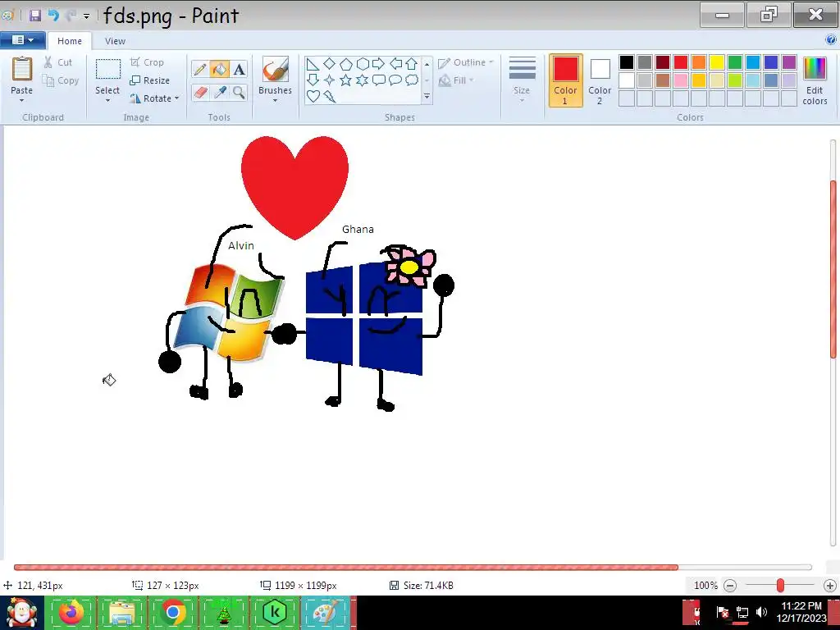Select the Color picker eyedropper tool
The image size is (840, 630).
click(219, 92)
